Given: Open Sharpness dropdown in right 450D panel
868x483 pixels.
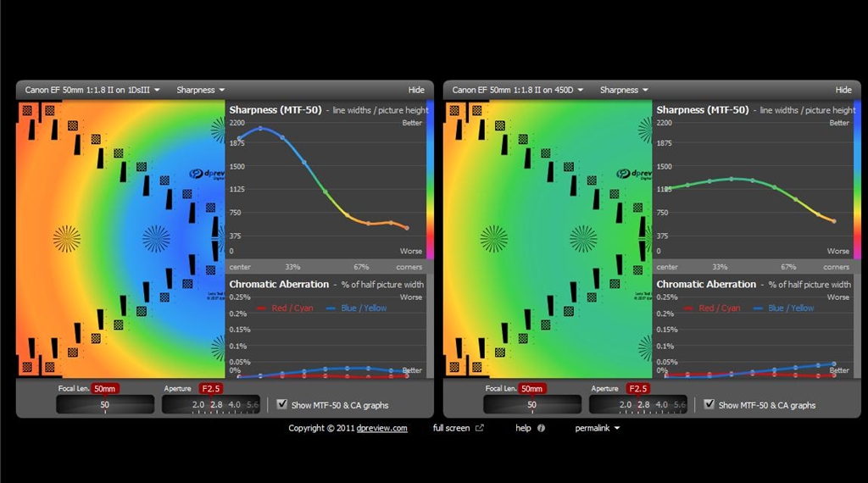Looking at the screenshot, I should 624,90.
